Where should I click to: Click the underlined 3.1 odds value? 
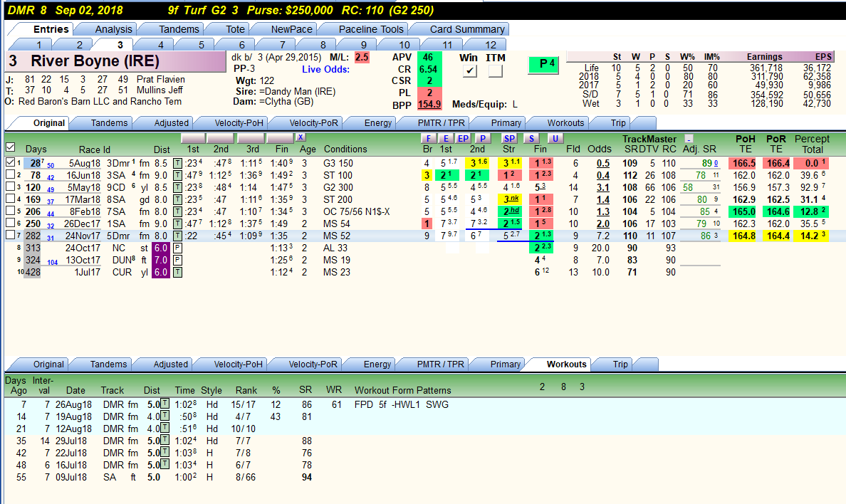(602, 188)
